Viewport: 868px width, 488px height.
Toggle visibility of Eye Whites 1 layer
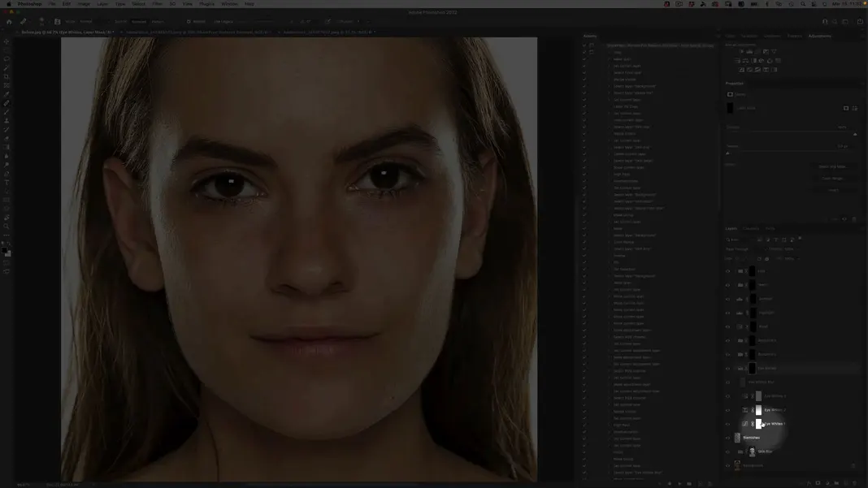click(728, 424)
